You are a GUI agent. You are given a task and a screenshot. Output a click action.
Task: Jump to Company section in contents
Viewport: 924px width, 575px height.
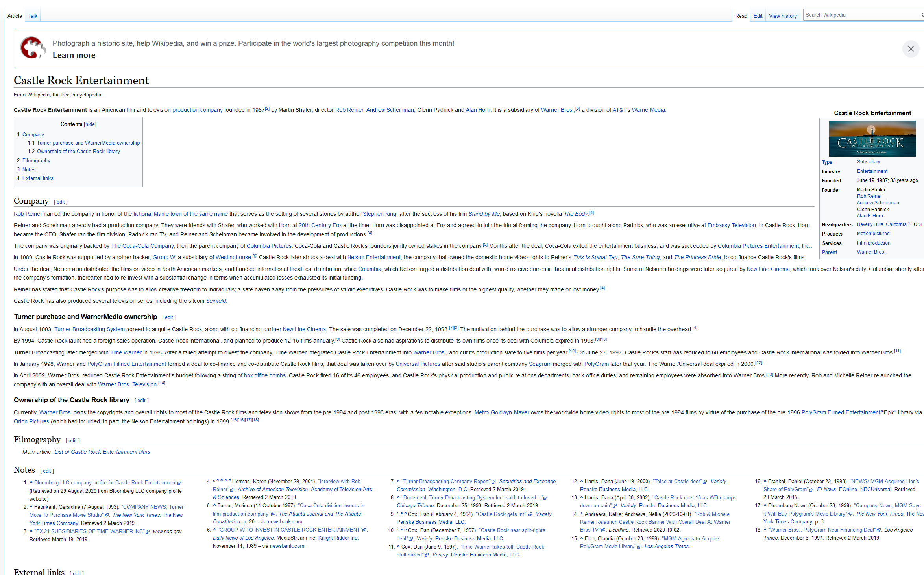click(33, 135)
